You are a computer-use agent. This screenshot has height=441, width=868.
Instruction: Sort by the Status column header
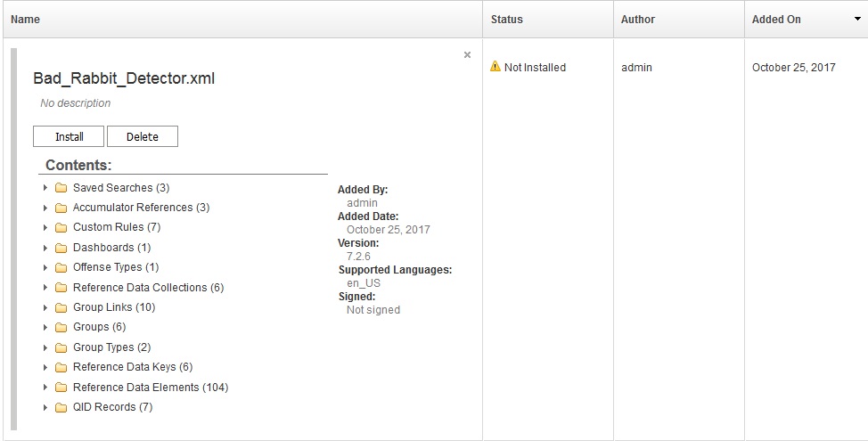click(x=507, y=19)
